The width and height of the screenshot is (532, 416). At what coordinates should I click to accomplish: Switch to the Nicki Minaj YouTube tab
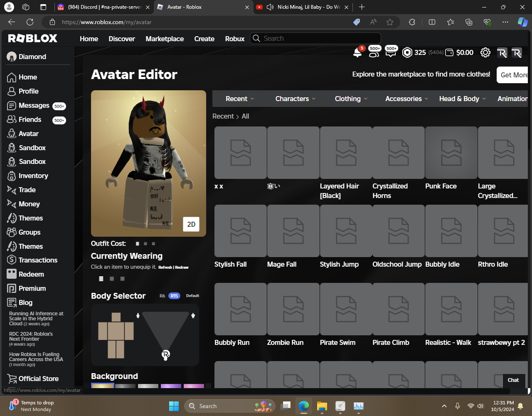tap(303, 7)
